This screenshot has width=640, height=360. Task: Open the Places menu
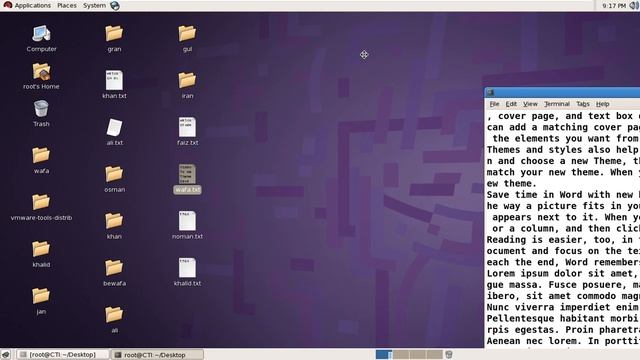pos(67,6)
